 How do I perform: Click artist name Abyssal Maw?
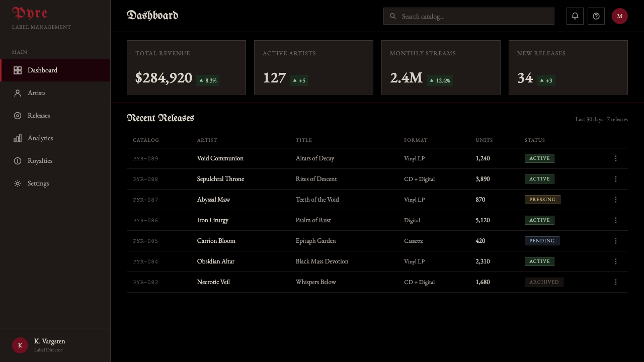click(x=214, y=200)
